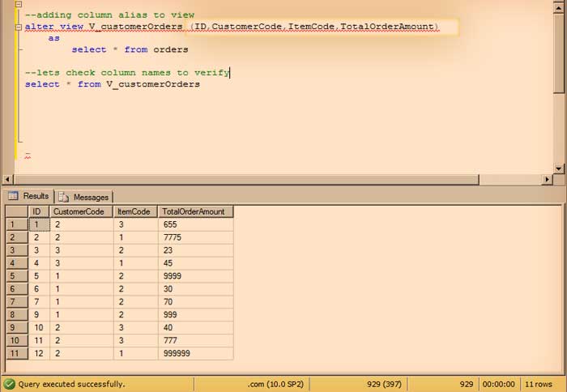Select the ItemCode column header
567x392 pixels.
135,211
